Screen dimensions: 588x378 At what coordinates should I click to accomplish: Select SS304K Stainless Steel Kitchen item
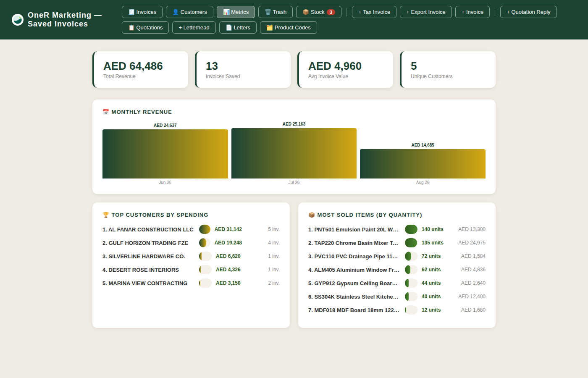(x=397, y=297)
